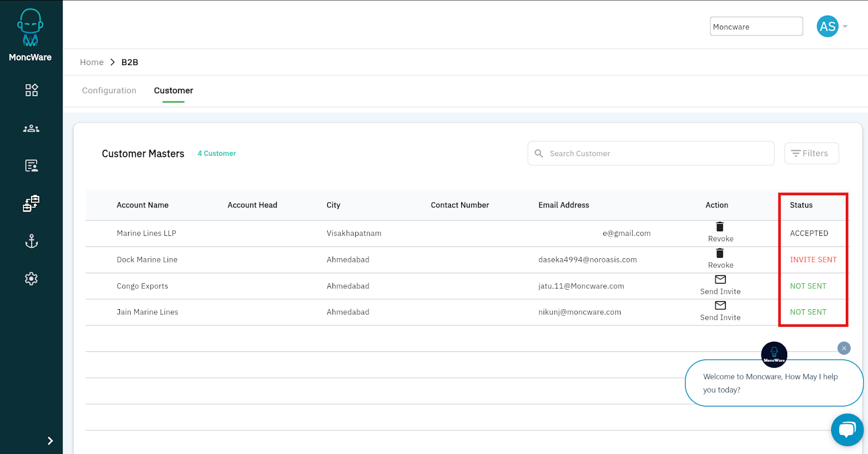The width and height of the screenshot is (868, 454).
Task: Click Ahmedabad city for Dock Marine Line
Action: tap(348, 260)
